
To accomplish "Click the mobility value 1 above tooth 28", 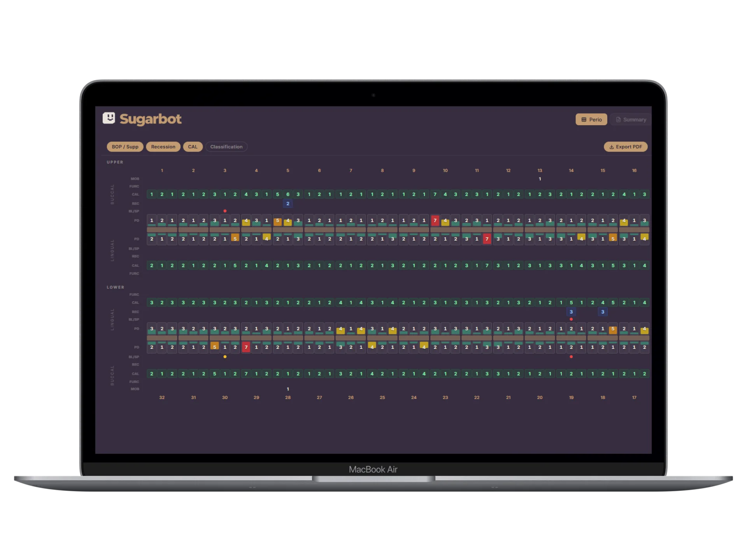I will (x=288, y=389).
